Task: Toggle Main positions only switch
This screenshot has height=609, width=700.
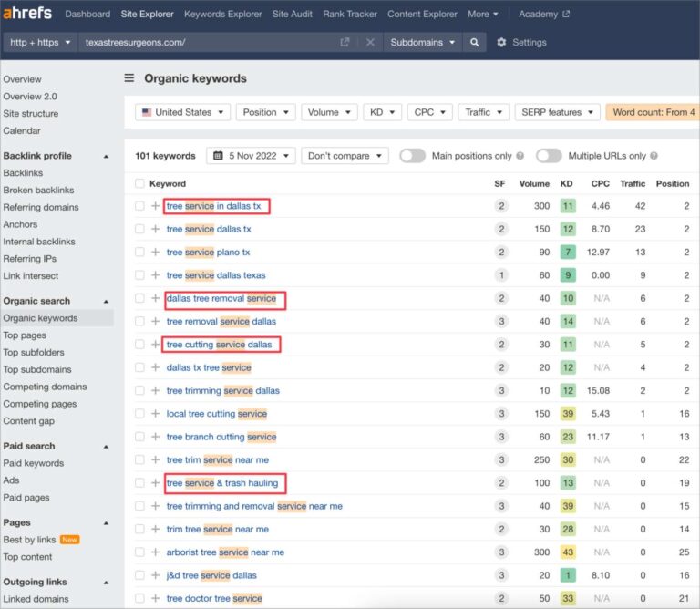Action: click(412, 156)
